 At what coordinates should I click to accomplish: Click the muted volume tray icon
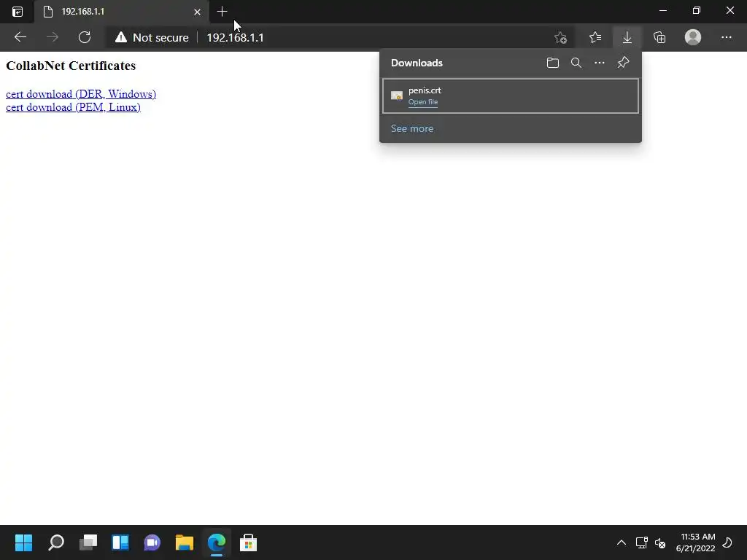pyautogui.click(x=660, y=542)
